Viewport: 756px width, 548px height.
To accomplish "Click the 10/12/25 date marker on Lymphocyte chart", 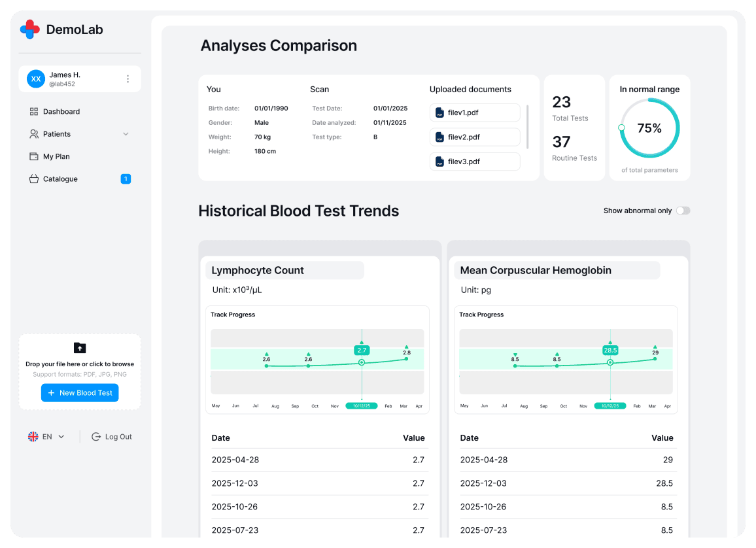I will [x=362, y=406].
